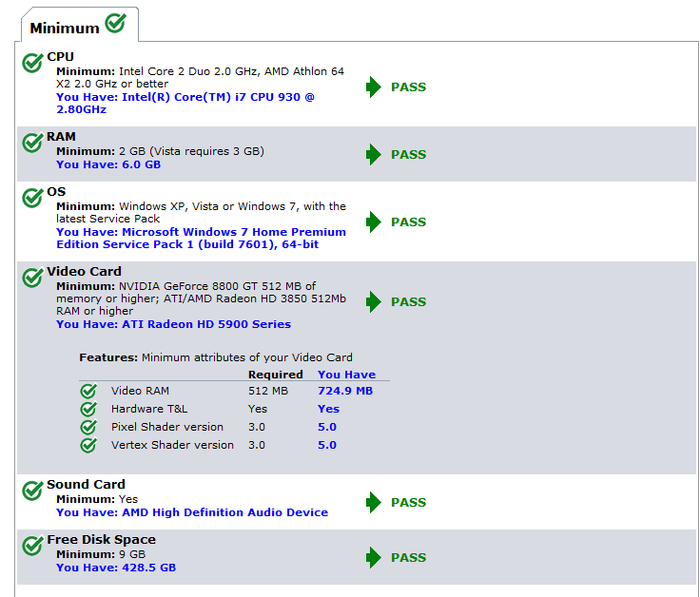This screenshot has width=700, height=597.
Task: Click the 'Video RAM' row label
Action: tap(140, 391)
